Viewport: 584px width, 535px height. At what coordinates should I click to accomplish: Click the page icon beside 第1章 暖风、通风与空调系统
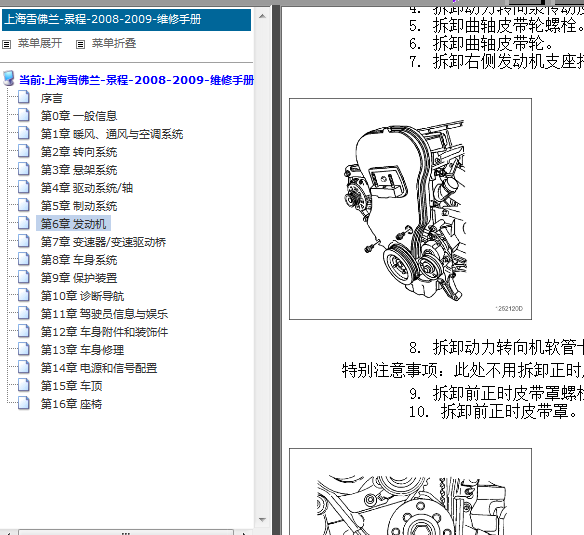coord(24,133)
